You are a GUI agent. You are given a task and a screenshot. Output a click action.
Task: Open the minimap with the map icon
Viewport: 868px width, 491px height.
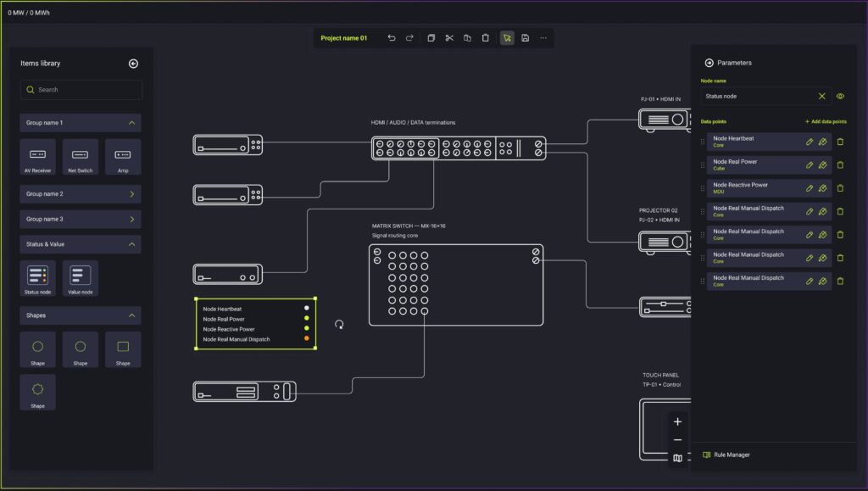tap(677, 459)
